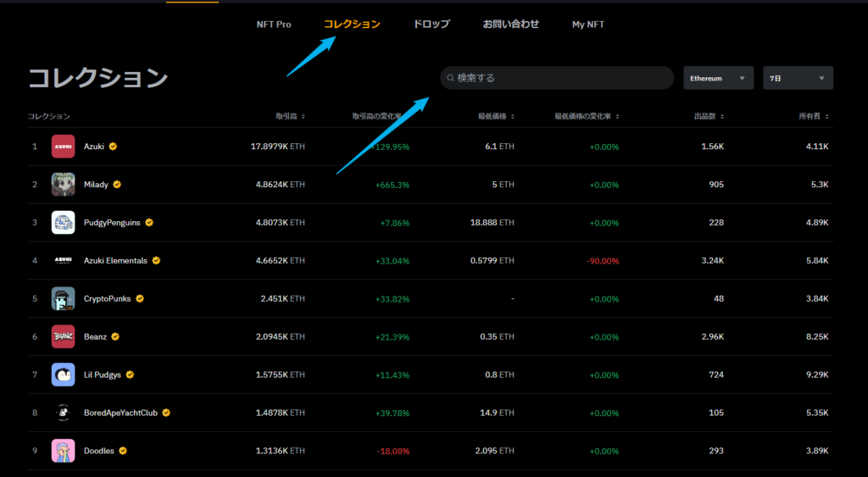Open the Azuki collection logo

63,147
